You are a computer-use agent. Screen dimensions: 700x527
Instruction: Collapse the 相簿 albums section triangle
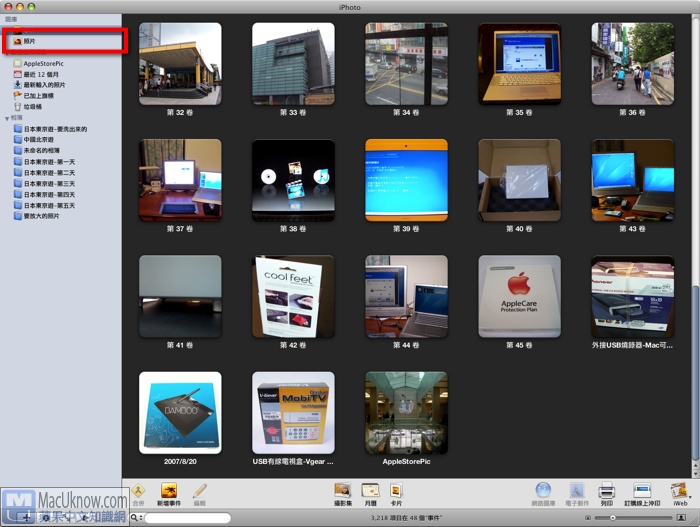7,118
